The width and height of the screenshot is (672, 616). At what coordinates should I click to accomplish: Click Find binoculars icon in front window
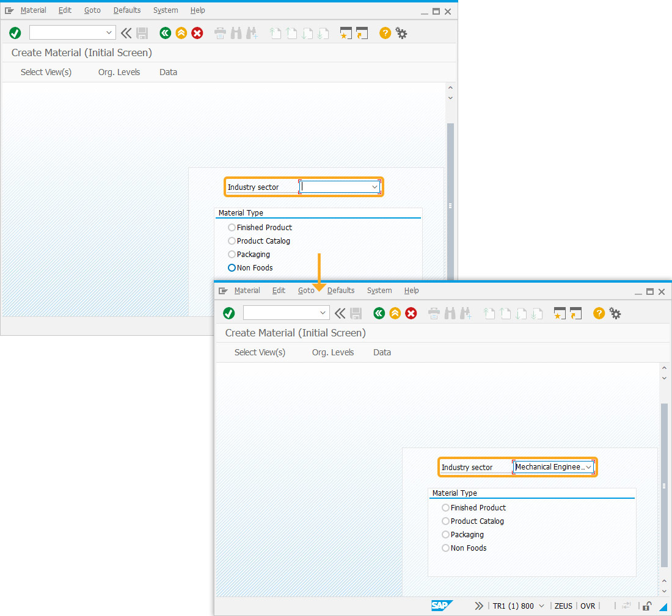(450, 313)
